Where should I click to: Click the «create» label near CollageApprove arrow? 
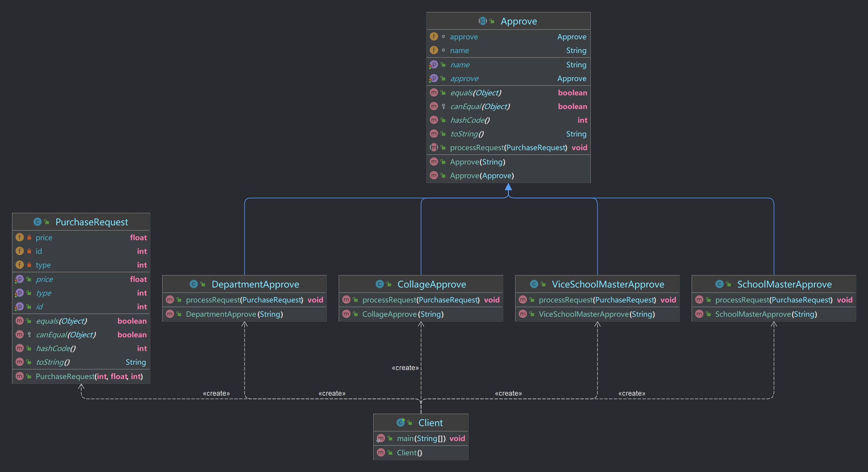(x=405, y=368)
